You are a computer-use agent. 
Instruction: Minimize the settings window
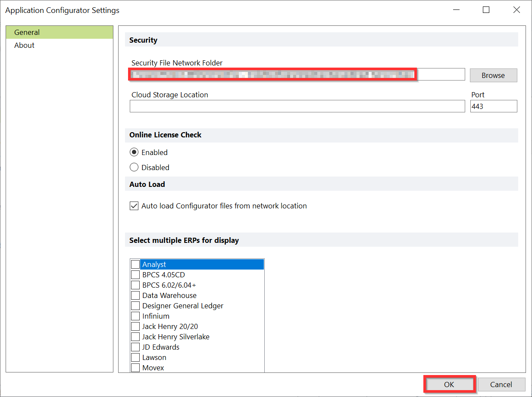456,10
